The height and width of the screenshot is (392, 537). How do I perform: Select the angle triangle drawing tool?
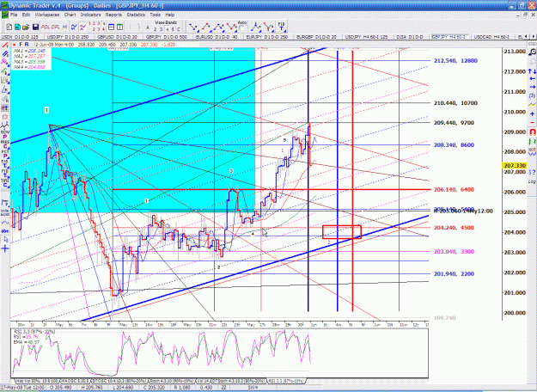click(5, 89)
